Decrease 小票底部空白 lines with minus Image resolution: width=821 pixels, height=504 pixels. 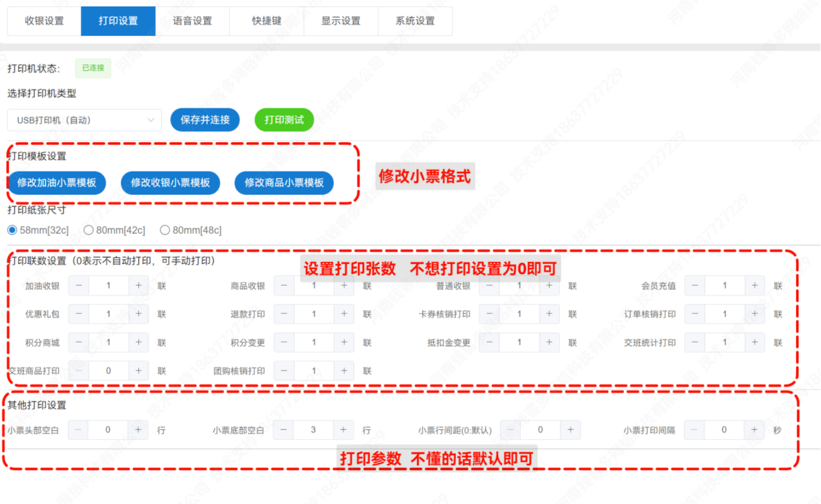(x=283, y=430)
